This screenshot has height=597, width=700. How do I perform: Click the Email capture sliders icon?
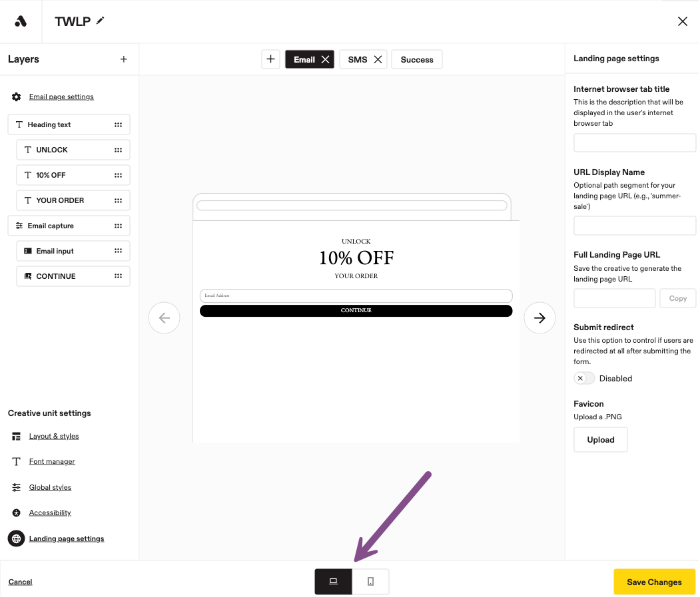(x=19, y=226)
